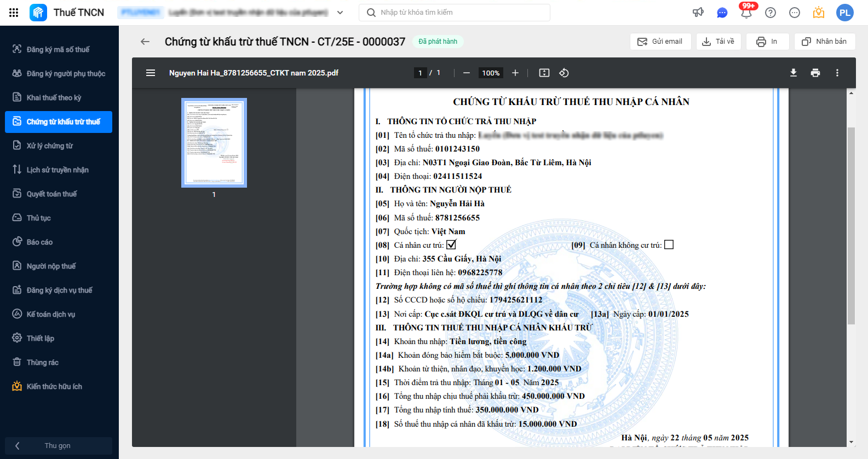This screenshot has width=868, height=459.
Task: Select Chứng từ khấu trừ thuế menu
Action: [59, 121]
